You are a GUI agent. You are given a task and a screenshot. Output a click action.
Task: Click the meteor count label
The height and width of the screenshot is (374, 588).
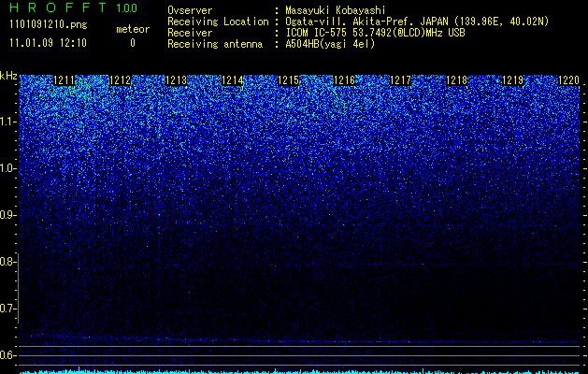click(133, 29)
